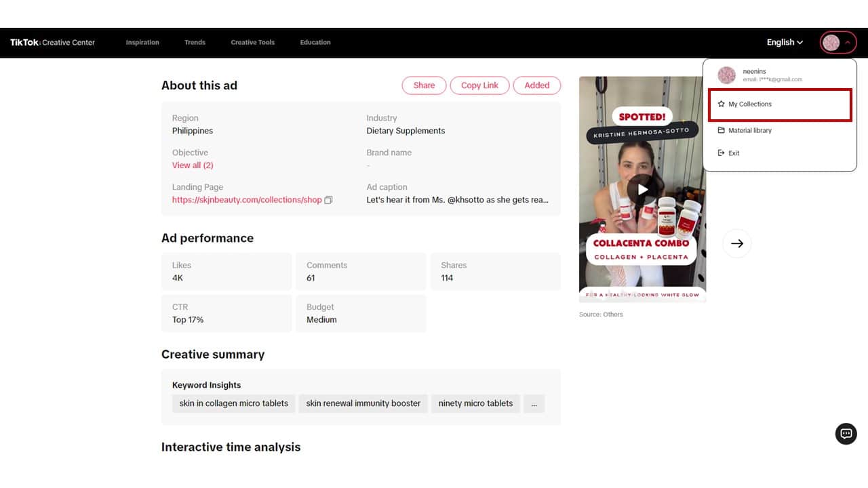Click the Copy Link button
Image resolution: width=868 pixels, height=488 pixels.
(479, 85)
